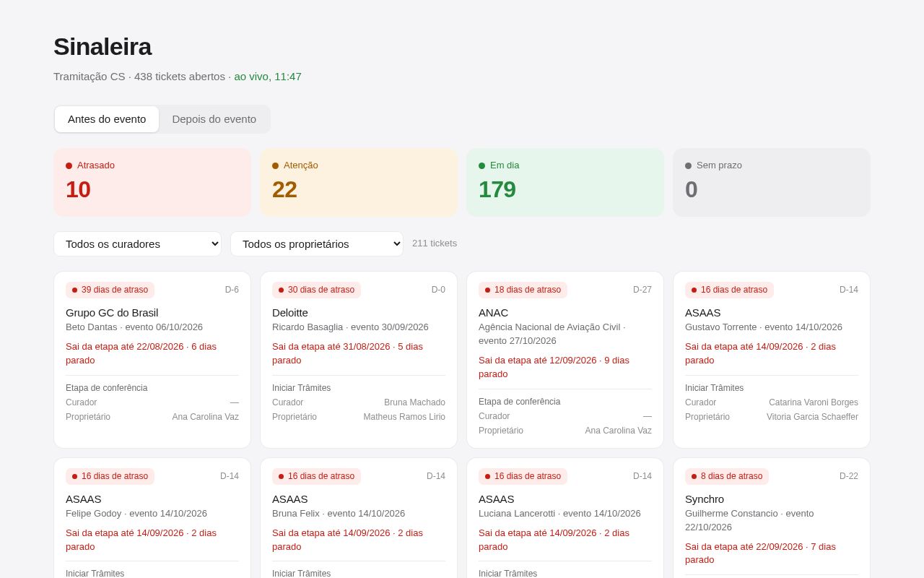Viewport: 924px width, 578px height.
Task: Click owner name "Vitoria Garcia Schaeffer"
Action: click(812, 417)
